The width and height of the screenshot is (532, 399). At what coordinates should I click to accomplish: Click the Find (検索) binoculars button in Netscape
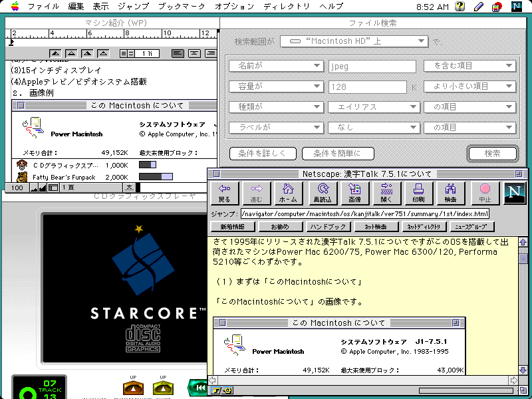coord(450,193)
